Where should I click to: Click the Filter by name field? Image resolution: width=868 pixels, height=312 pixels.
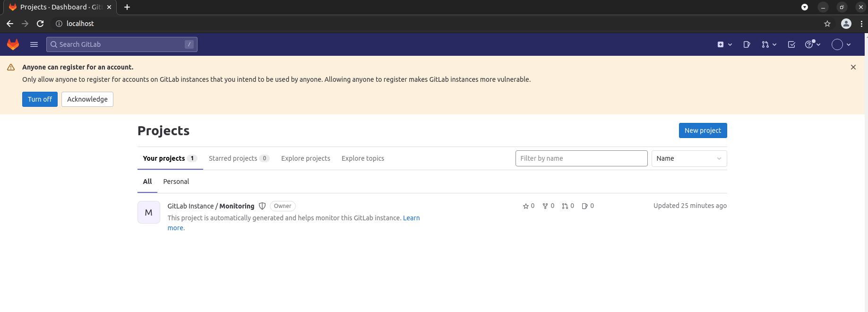[581, 158]
